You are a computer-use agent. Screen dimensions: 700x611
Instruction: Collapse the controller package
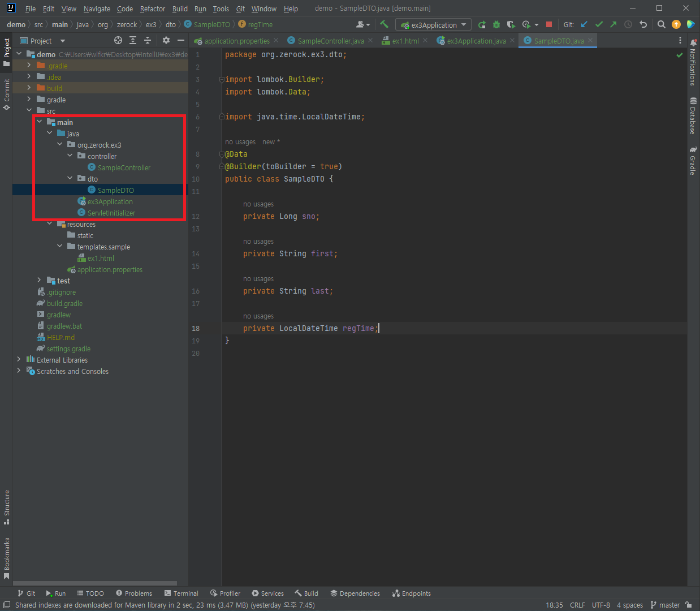click(x=70, y=156)
